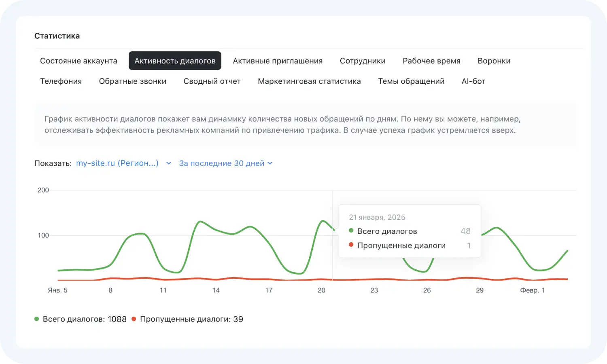Go to the Рабочее время tab
607x364 pixels.
[x=431, y=61]
